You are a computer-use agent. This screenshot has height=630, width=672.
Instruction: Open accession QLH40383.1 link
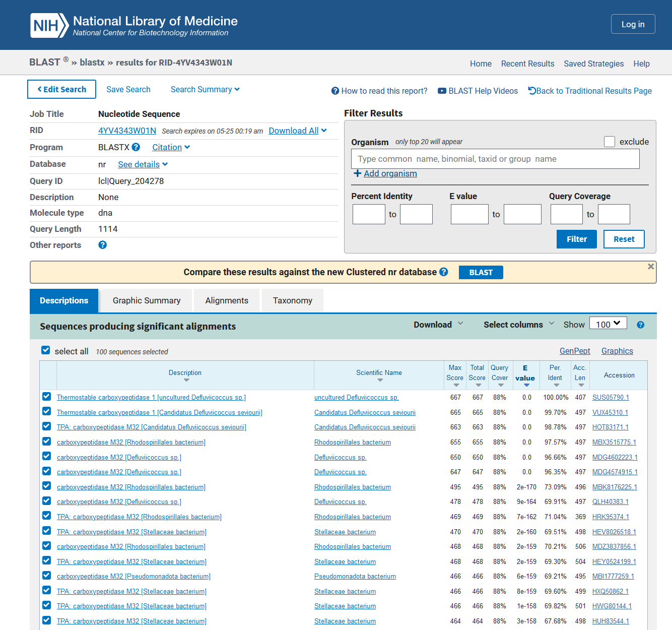point(611,502)
